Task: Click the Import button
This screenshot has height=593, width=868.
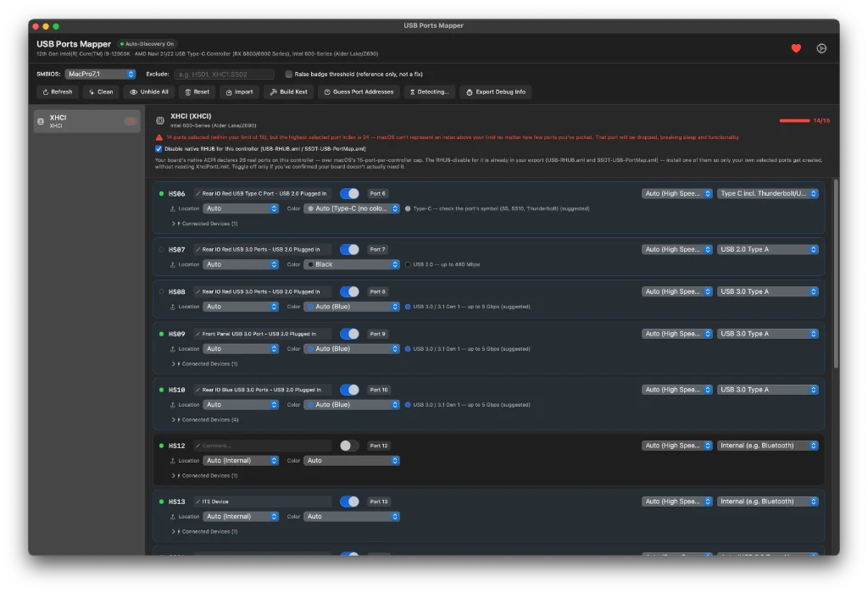Action: pyautogui.click(x=239, y=91)
